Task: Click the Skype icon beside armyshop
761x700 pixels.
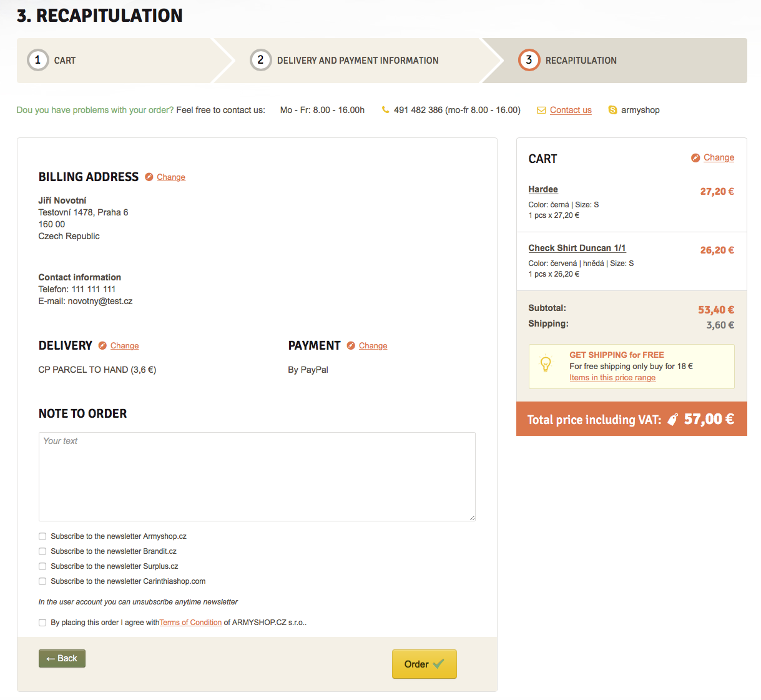Action: click(x=612, y=111)
